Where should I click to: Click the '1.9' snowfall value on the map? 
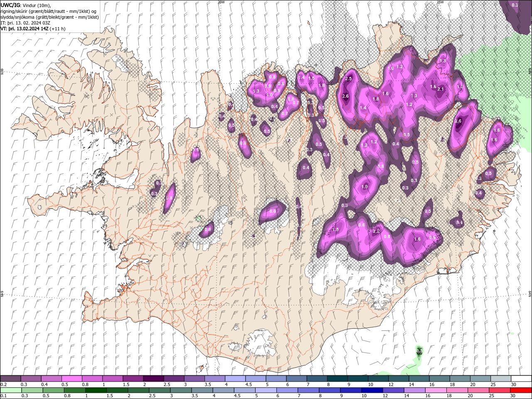[x=365, y=187]
